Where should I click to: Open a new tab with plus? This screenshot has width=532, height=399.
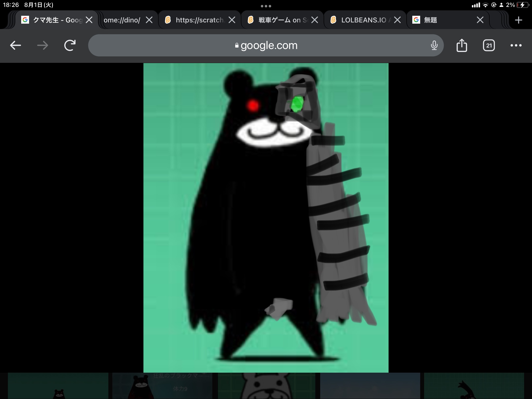click(x=518, y=20)
